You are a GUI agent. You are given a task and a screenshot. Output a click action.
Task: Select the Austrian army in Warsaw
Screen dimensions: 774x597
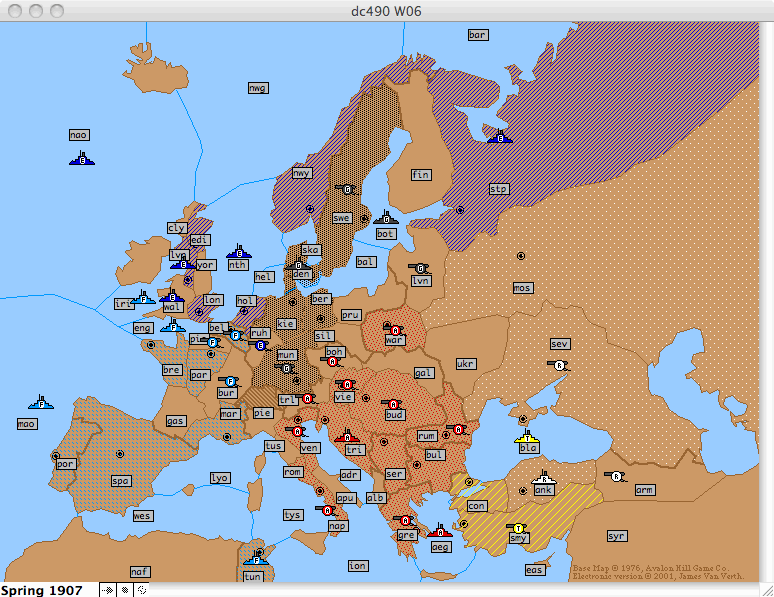(394, 329)
